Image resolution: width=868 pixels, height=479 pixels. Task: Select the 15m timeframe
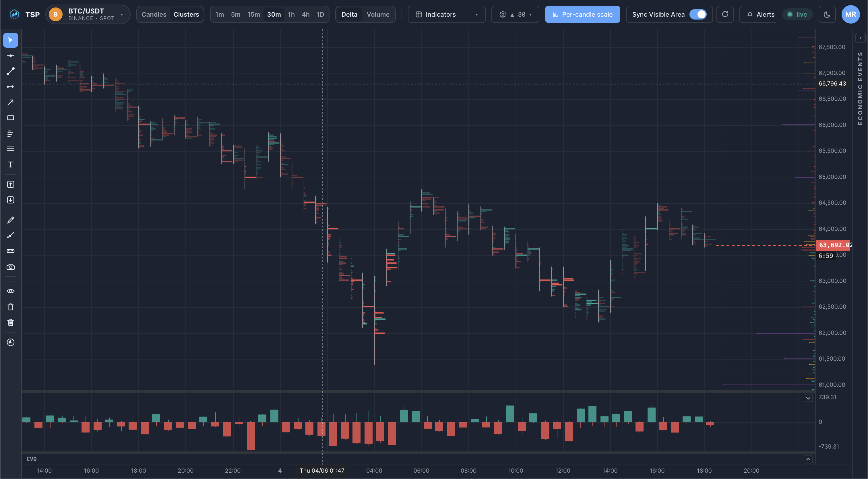click(x=253, y=14)
